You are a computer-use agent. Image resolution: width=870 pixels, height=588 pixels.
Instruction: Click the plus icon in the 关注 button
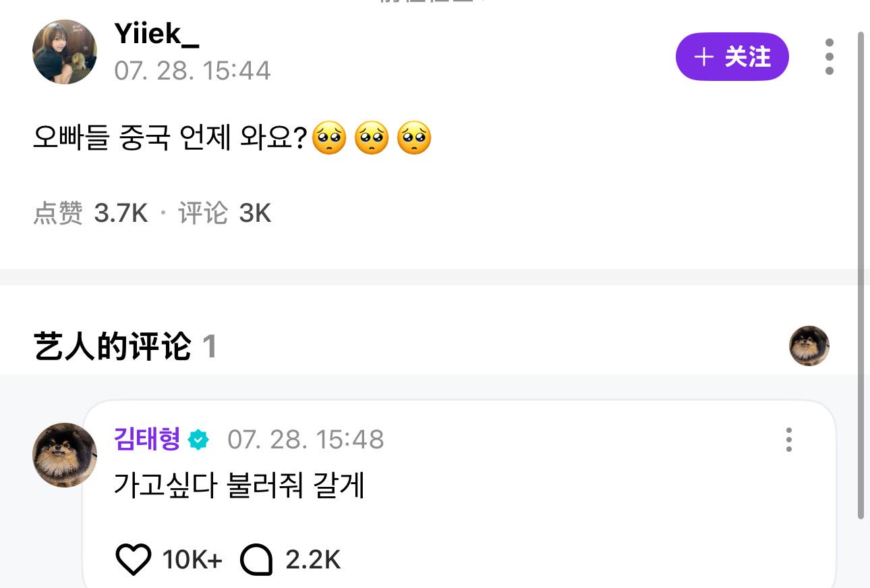click(703, 57)
